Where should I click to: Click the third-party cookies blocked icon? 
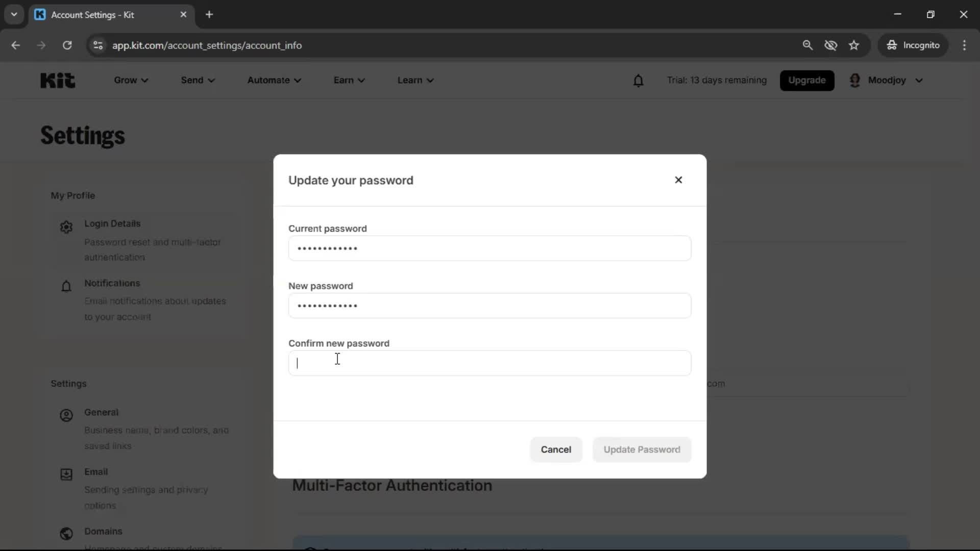tap(831, 45)
